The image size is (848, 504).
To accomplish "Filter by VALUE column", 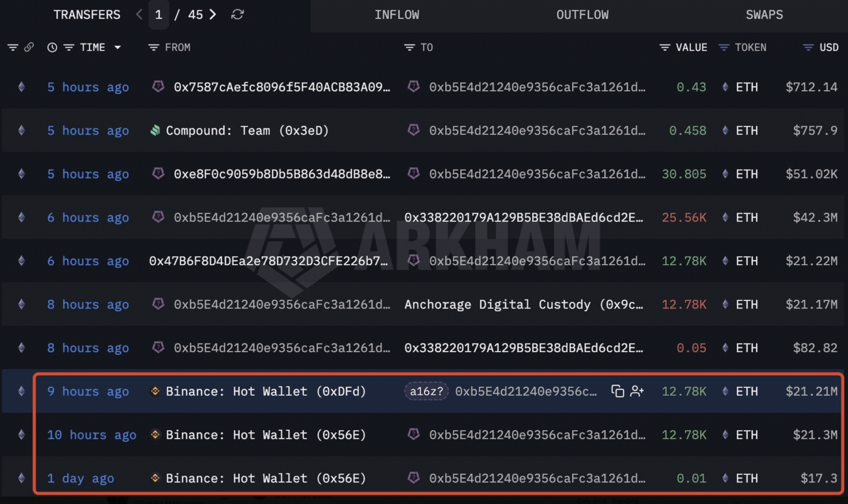I will (664, 47).
